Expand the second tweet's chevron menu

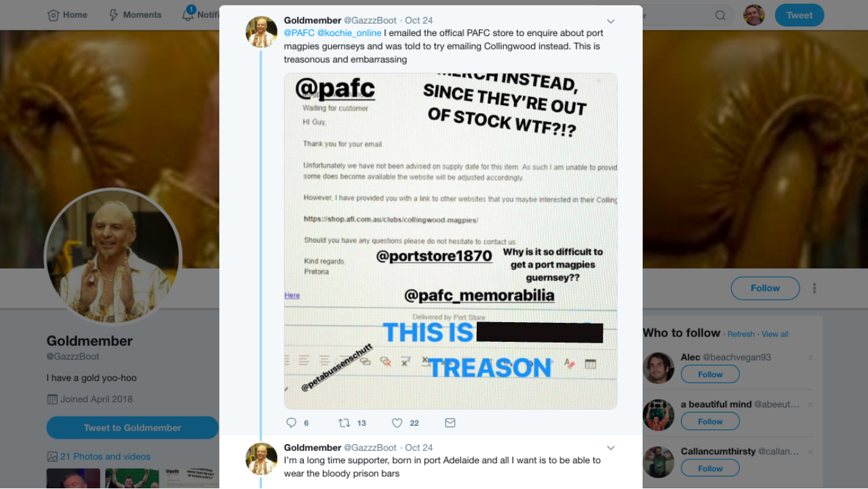(x=610, y=448)
